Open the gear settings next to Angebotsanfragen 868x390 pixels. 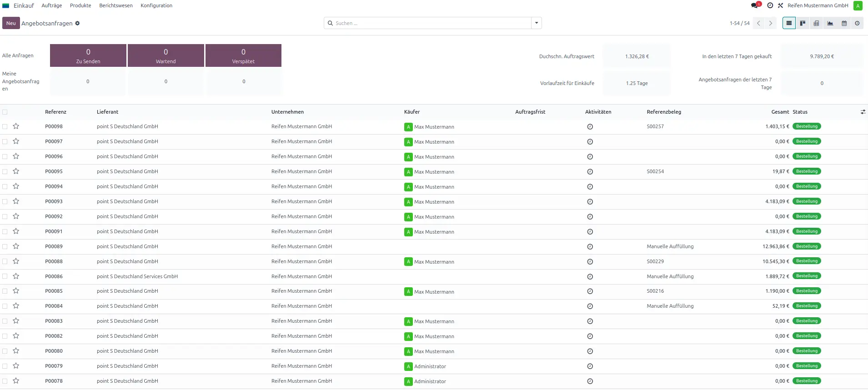[77, 23]
